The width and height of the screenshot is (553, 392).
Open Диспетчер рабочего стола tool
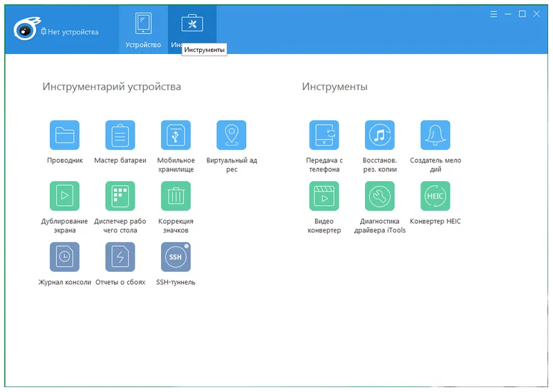120,196
